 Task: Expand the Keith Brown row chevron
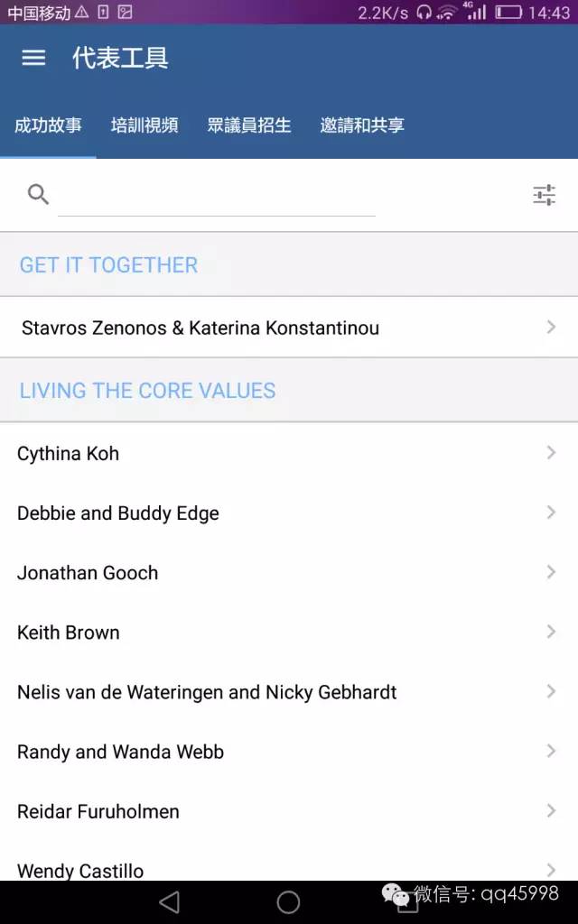[551, 632]
